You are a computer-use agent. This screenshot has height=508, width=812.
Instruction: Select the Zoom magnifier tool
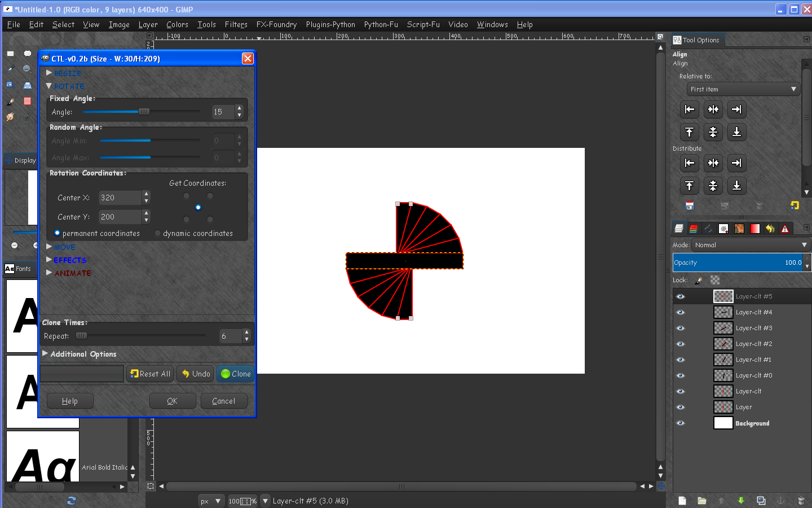coord(27,69)
